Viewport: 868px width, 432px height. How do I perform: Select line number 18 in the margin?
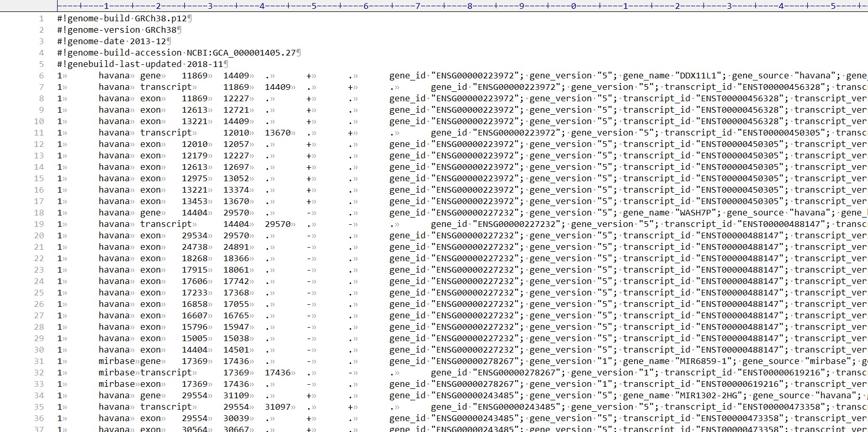[x=39, y=213]
